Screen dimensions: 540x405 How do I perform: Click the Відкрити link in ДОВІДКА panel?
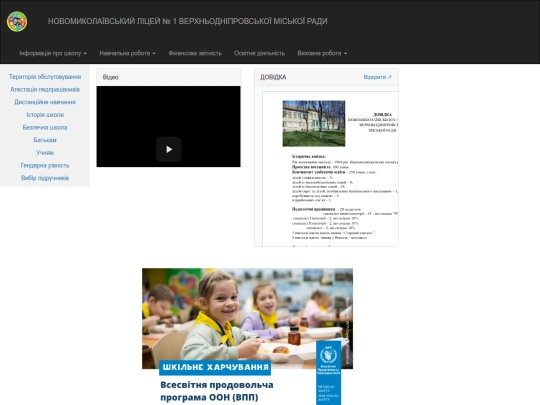tap(377, 77)
